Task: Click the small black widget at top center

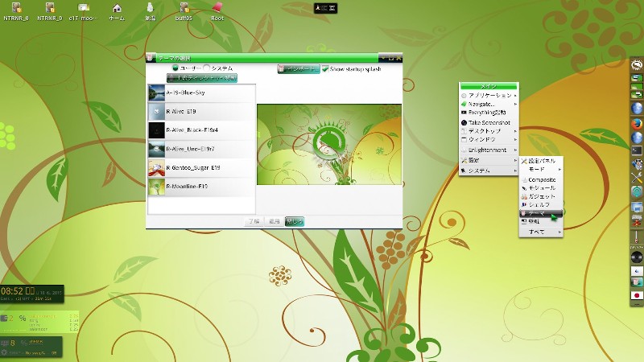Action: coord(326,8)
